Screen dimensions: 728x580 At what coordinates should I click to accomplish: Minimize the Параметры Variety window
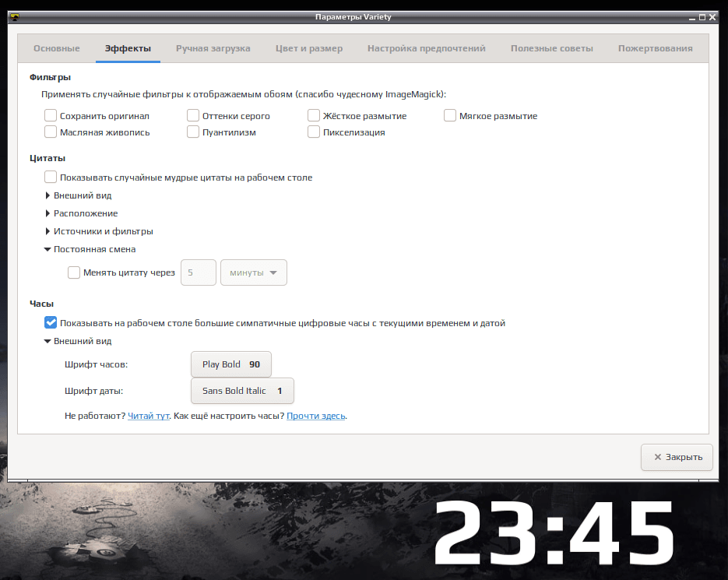(692, 18)
